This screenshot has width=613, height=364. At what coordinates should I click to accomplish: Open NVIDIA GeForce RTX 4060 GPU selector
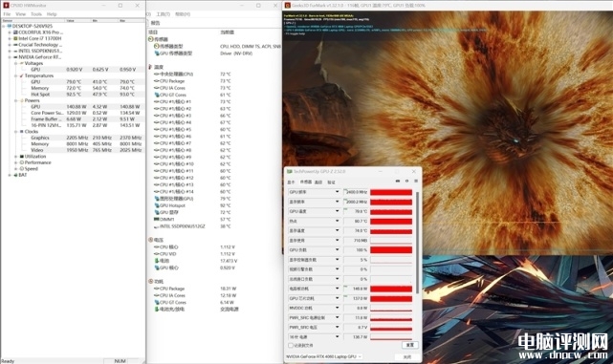pyautogui.click(x=323, y=357)
